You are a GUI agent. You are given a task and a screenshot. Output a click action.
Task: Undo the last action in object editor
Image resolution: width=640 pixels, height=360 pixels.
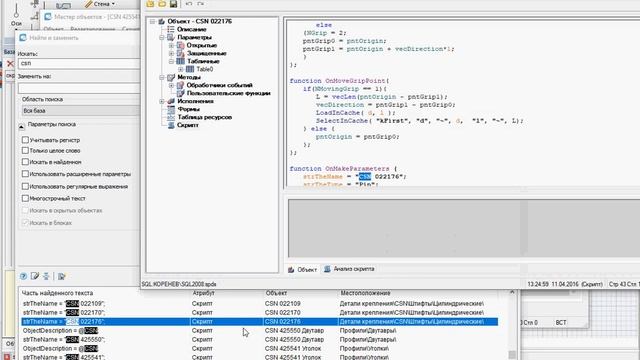pyautogui.click(x=189, y=4)
